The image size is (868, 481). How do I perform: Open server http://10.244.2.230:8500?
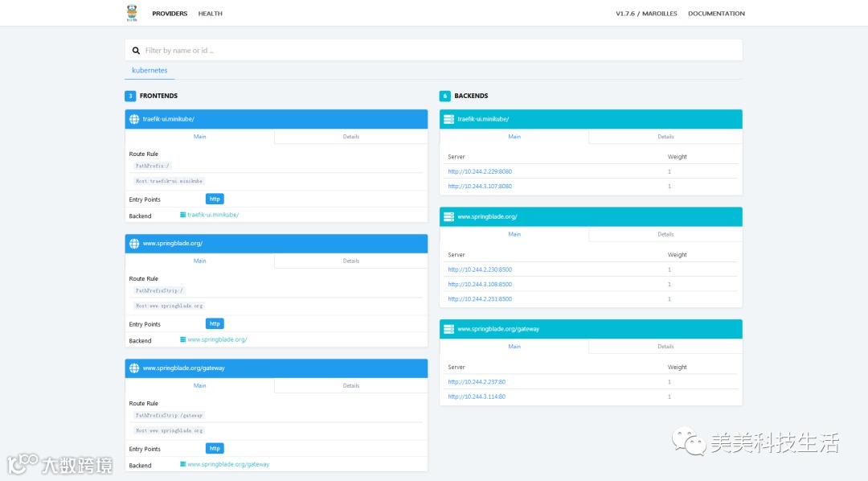click(480, 269)
